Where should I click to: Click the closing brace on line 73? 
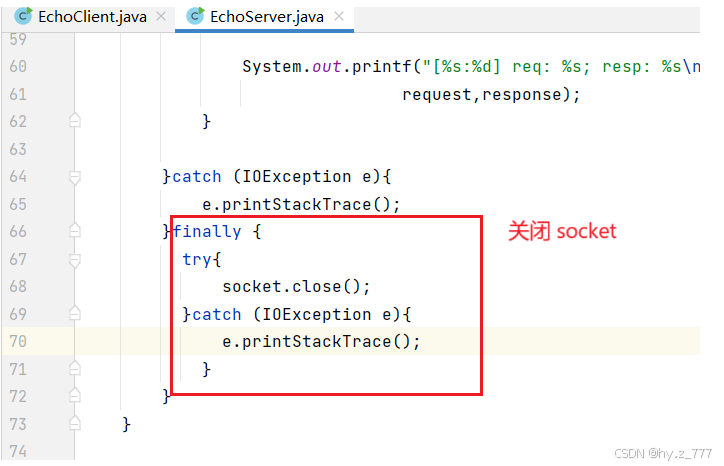[x=127, y=424]
